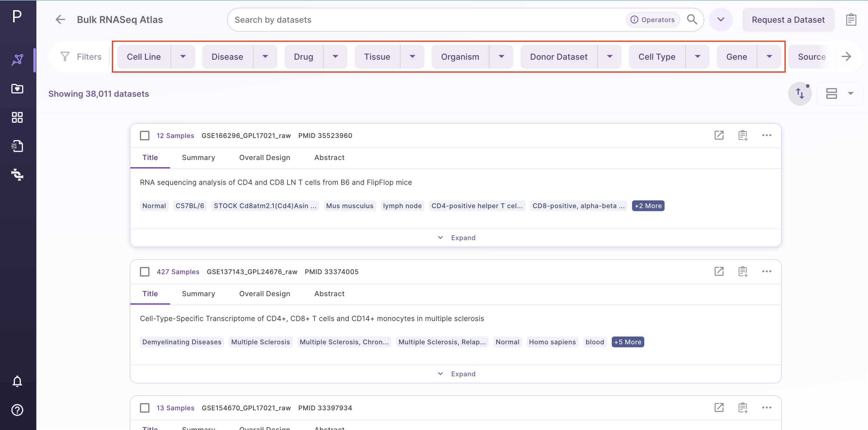Click the lymph node tag
Viewport: 868px width, 430px height.
[402, 206]
